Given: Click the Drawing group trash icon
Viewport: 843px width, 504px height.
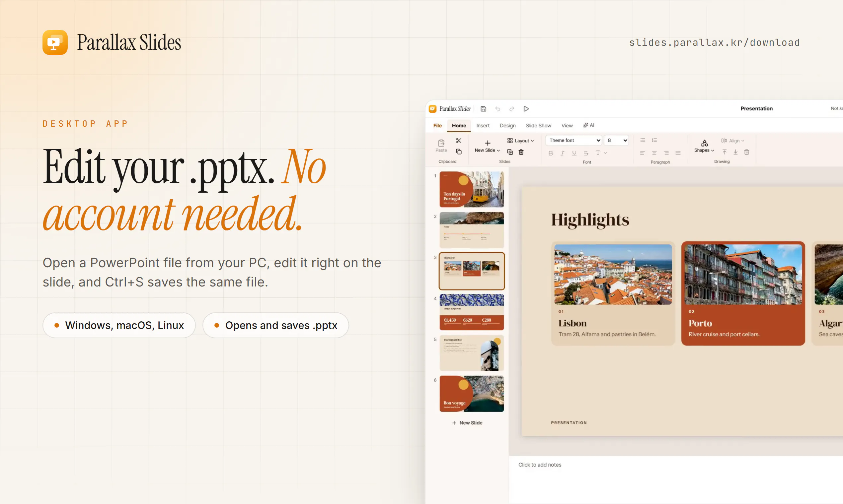Looking at the screenshot, I should tap(746, 152).
